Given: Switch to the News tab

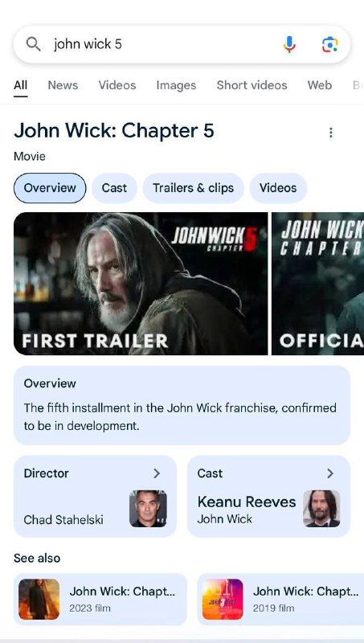Looking at the screenshot, I should [x=63, y=85].
